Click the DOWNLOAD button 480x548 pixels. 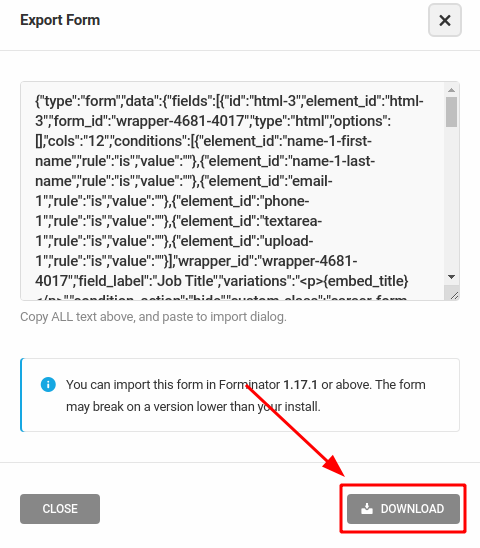403,509
